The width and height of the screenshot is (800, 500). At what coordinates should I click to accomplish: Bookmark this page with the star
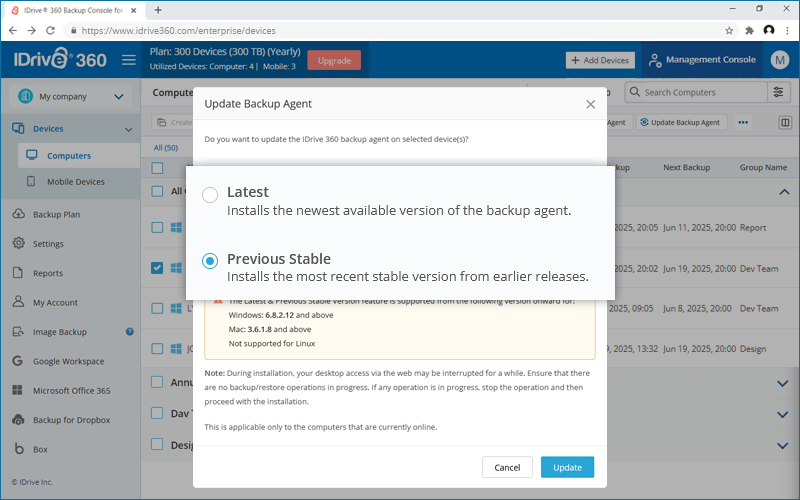729,31
